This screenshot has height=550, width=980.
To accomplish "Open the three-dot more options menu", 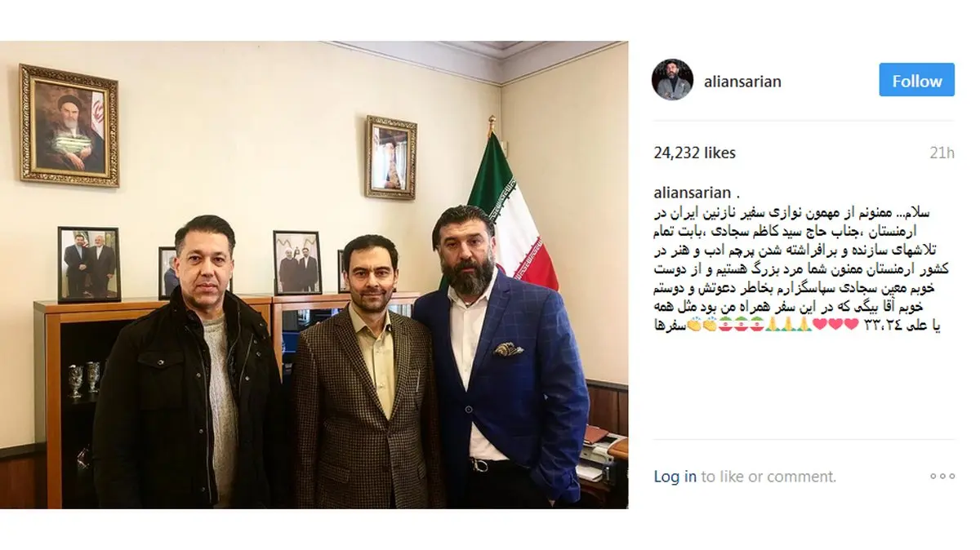I will (942, 477).
